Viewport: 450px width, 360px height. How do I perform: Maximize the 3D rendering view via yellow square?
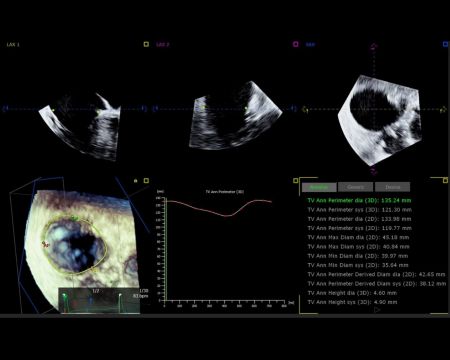pyautogui.click(x=146, y=181)
